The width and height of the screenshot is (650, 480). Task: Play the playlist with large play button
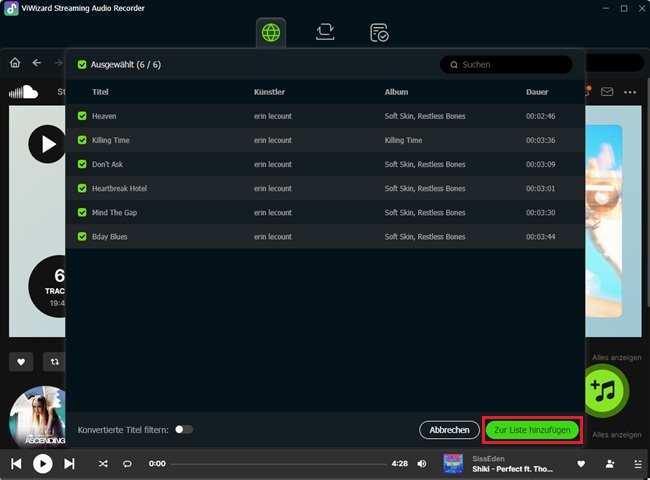tap(47, 144)
